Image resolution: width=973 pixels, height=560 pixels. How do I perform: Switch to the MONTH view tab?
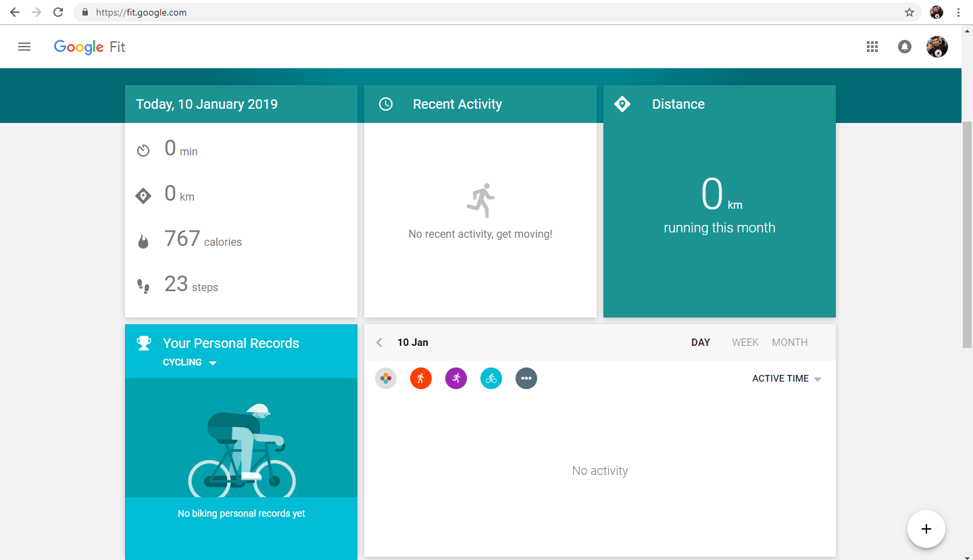tap(789, 342)
